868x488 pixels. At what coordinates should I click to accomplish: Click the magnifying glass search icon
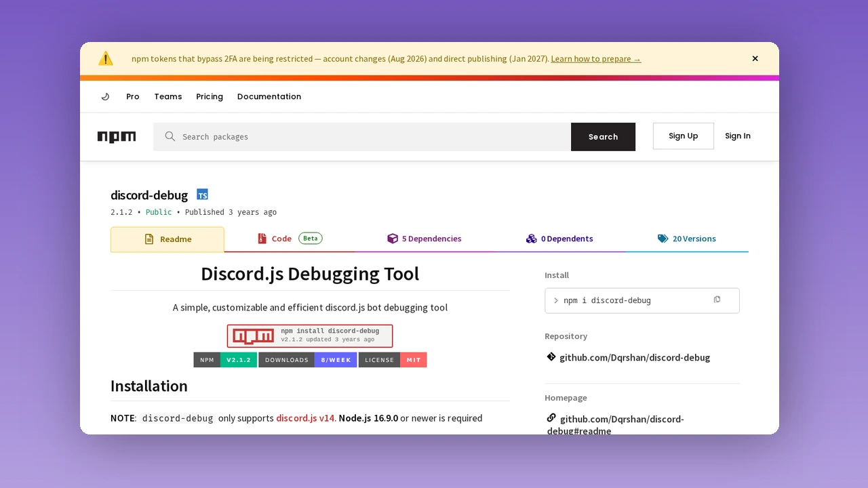(170, 137)
